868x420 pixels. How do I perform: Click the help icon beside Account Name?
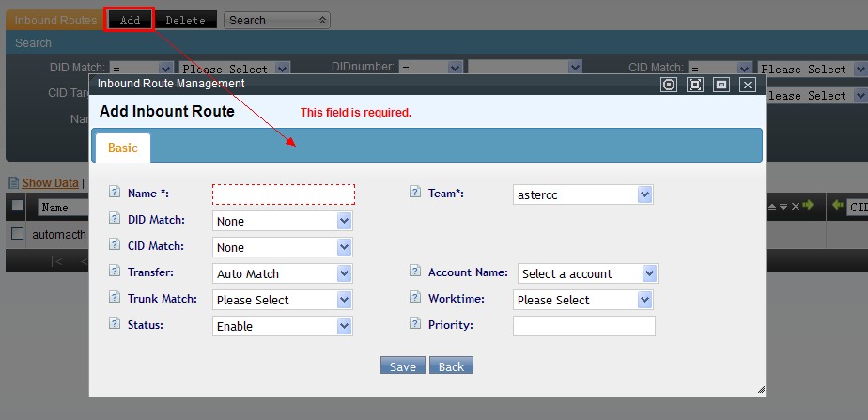click(415, 272)
